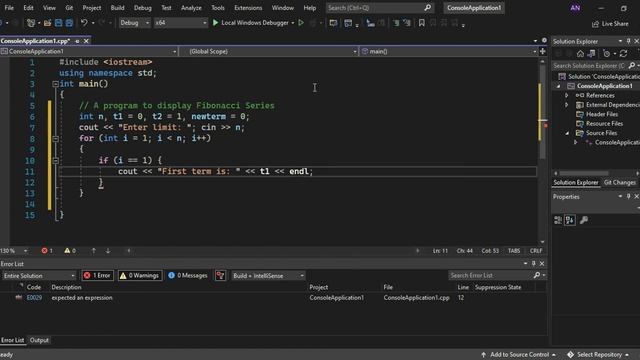Switch to the Output tab

coord(39,340)
